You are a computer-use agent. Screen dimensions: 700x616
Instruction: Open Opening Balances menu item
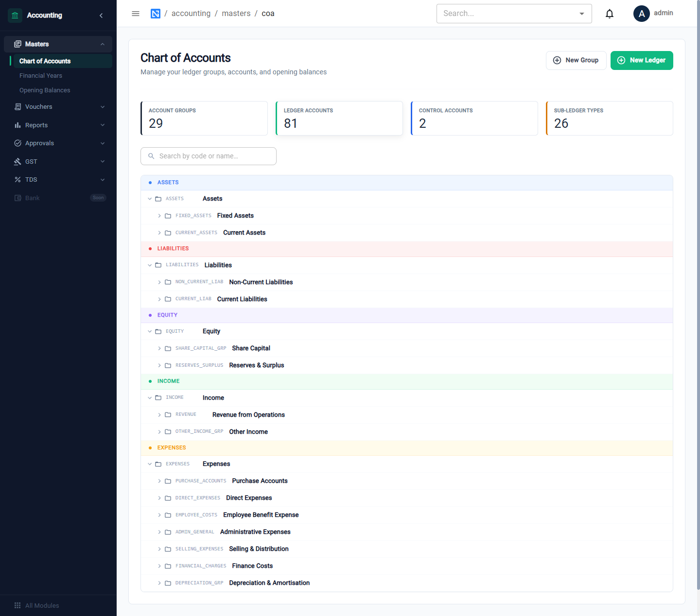tap(45, 90)
